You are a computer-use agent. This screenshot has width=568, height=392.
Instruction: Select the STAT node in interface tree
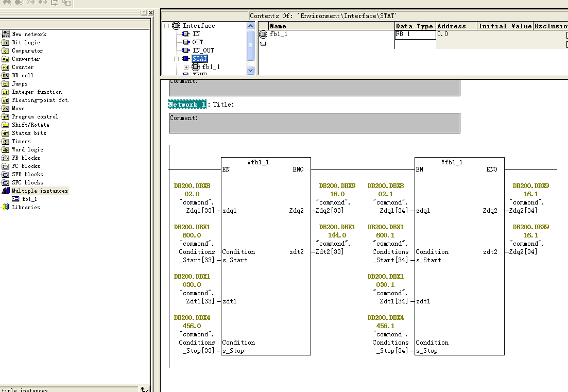coord(200,59)
